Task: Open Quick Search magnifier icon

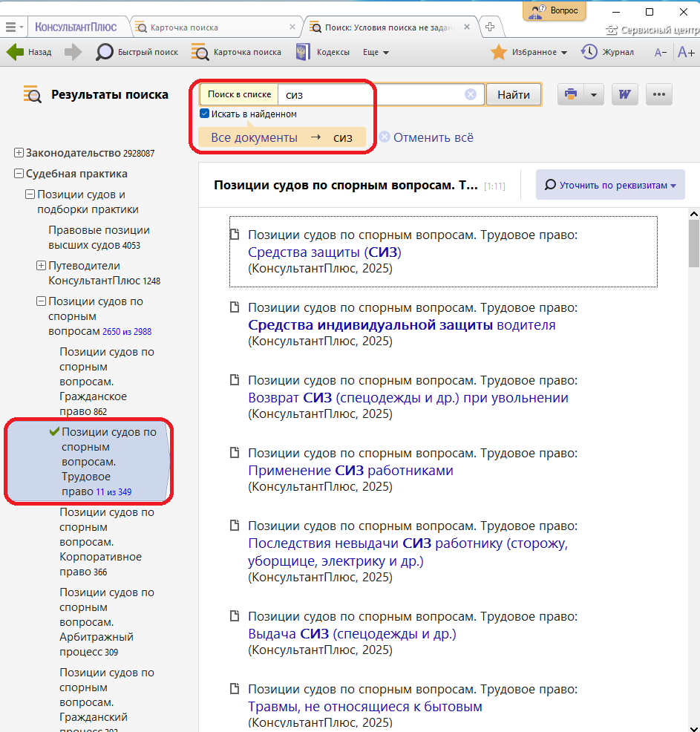Action: click(x=105, y=52)
